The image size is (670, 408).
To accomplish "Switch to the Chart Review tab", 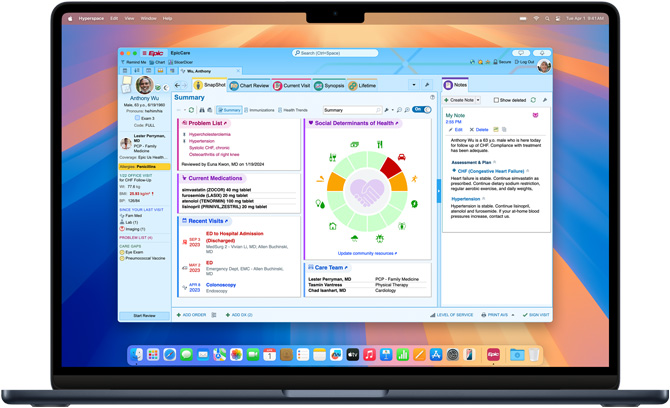I will 250,86.
